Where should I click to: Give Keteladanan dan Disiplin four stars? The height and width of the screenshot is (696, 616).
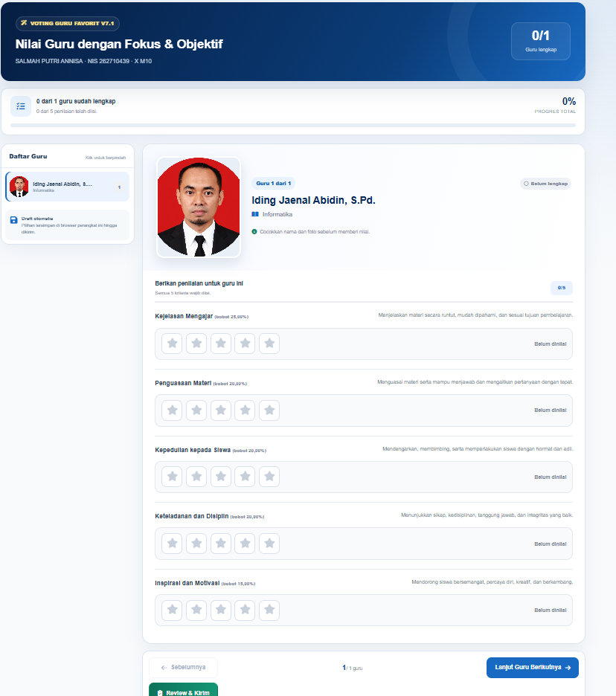pyautogui.click(x=245, y=544)
